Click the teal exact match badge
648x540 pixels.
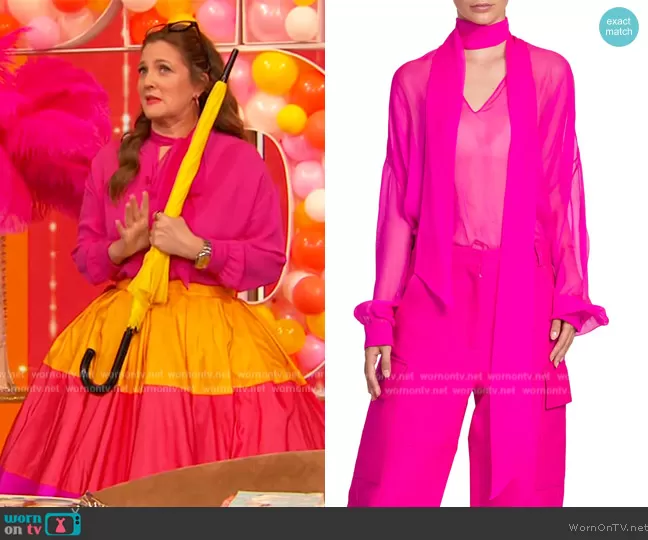pos(619,26)
